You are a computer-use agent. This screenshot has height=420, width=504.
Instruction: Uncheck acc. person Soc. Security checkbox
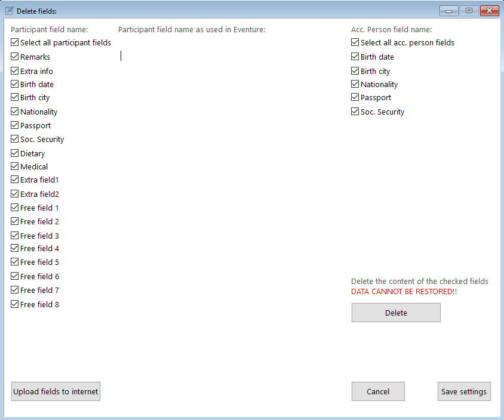[x=355, y=112]
